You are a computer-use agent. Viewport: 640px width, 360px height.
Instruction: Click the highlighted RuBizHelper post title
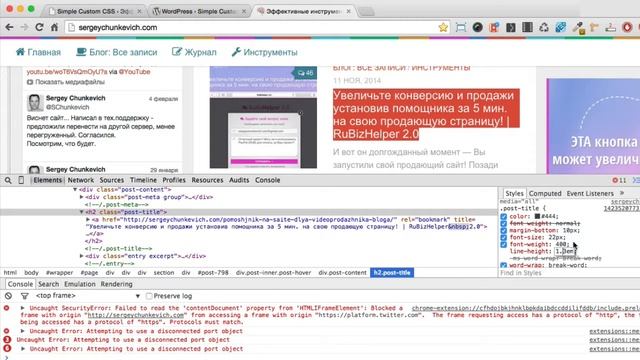426,115
